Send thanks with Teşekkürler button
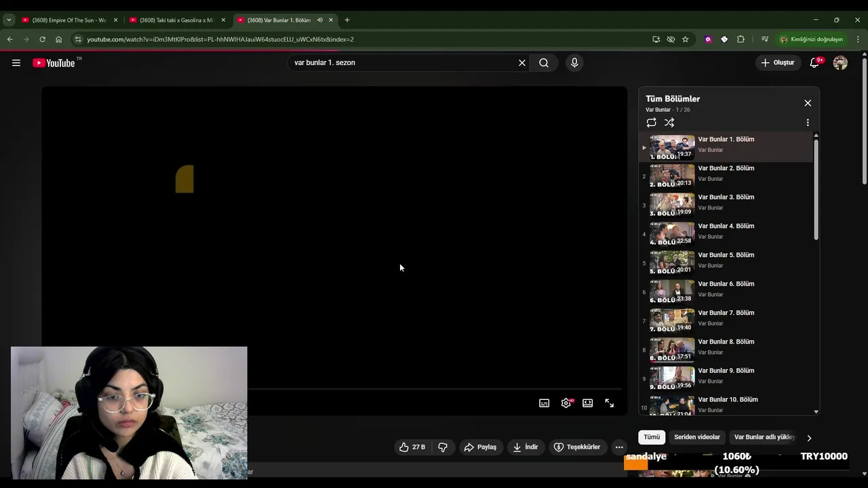The width and height of the screenshot is (868, 488). coord(577,447)
